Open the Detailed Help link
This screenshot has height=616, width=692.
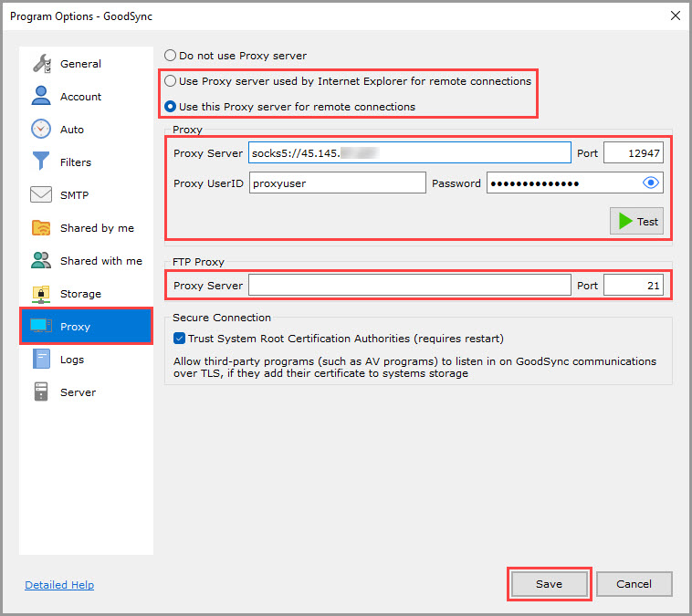(x=59, y=585)
